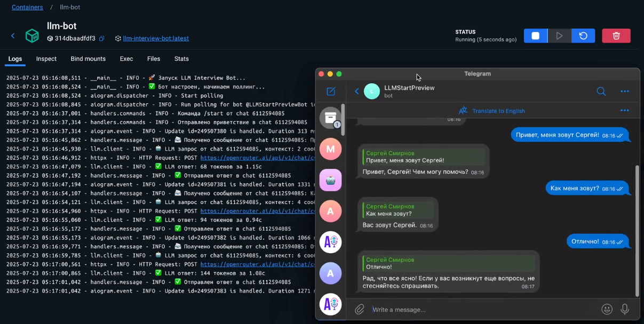Viewport: 644px width, 324px height.
Task: Open in-chat search for LLMStartPreview
Action: 601,91
